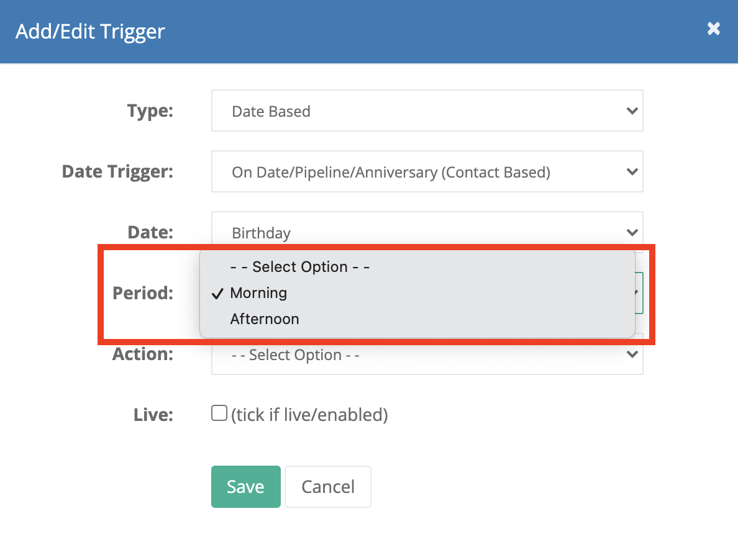This screenshot has width=738, height=560.
Task: Click the Period label
Action: click(x=143, y=293)
